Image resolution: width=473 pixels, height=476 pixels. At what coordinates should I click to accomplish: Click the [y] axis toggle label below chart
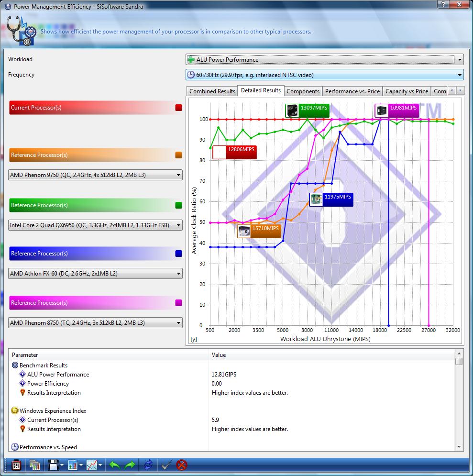point(194,339)
